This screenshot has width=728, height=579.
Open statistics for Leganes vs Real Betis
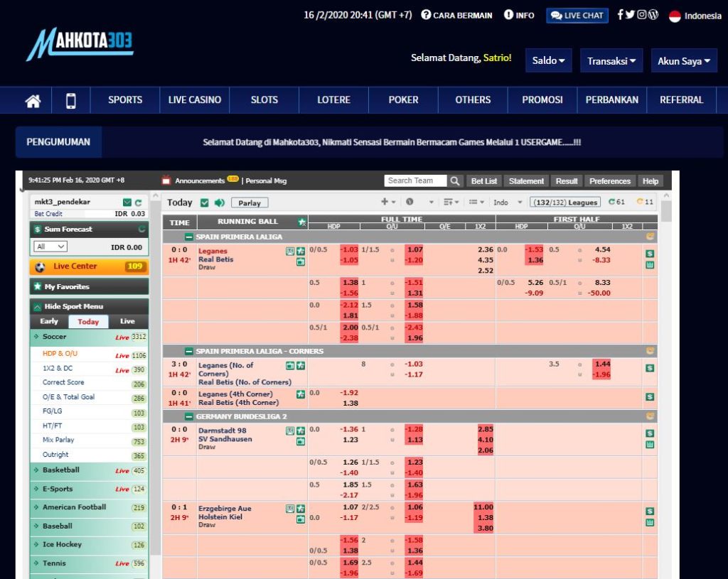click(290, 251)
